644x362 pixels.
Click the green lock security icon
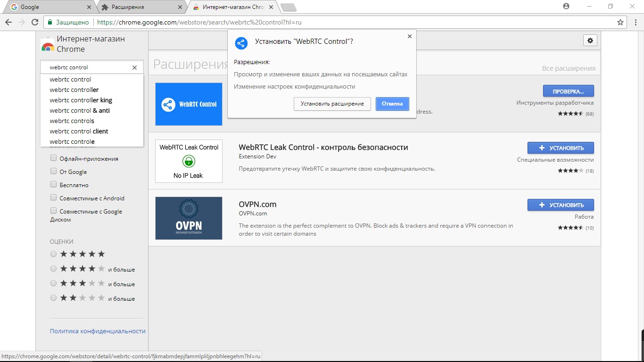pos(50,22)
